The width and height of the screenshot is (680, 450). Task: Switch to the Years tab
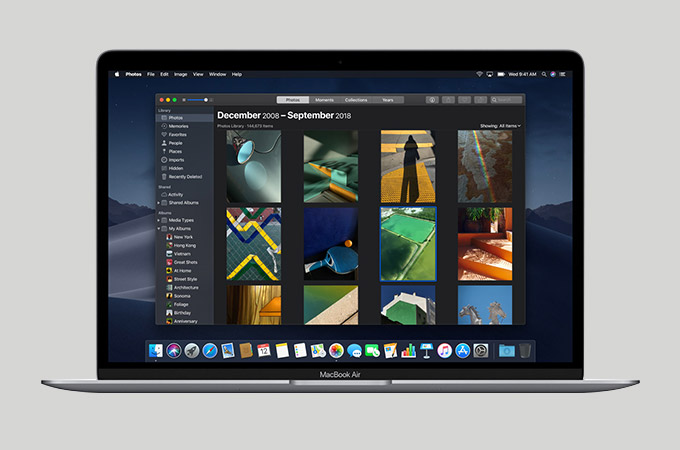pyautogui.click(x=388, y=100)
